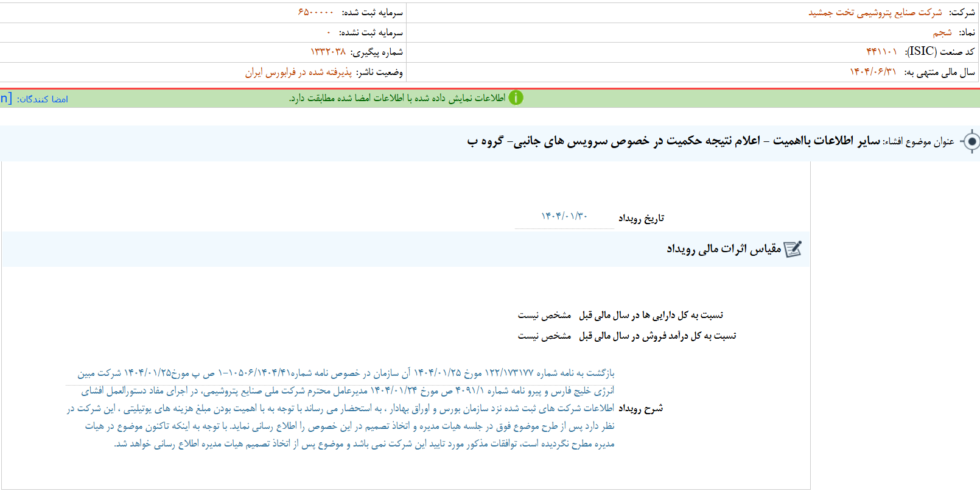
Task: Click مشخص نیست beside total sales revenue ratio
Action: pyautogui.click(x=544, y=336)
